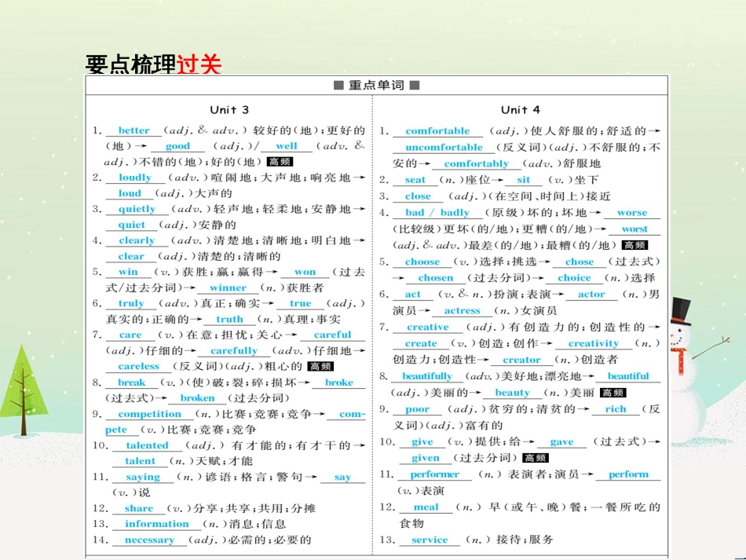Click the 高频 badge after worst
Screen dimensions: 746x560
(x=633, y=243)
